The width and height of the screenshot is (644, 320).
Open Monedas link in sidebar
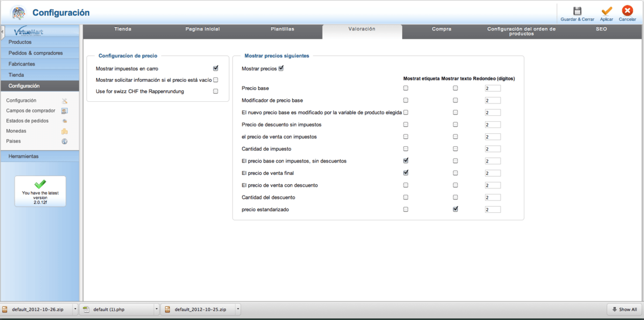point(16,131)
